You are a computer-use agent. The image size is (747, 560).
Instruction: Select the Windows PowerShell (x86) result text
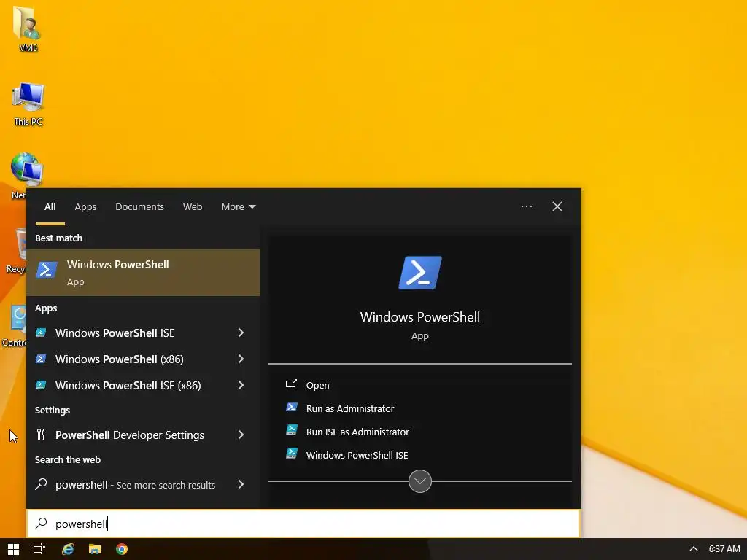click(x=119, y=359)
